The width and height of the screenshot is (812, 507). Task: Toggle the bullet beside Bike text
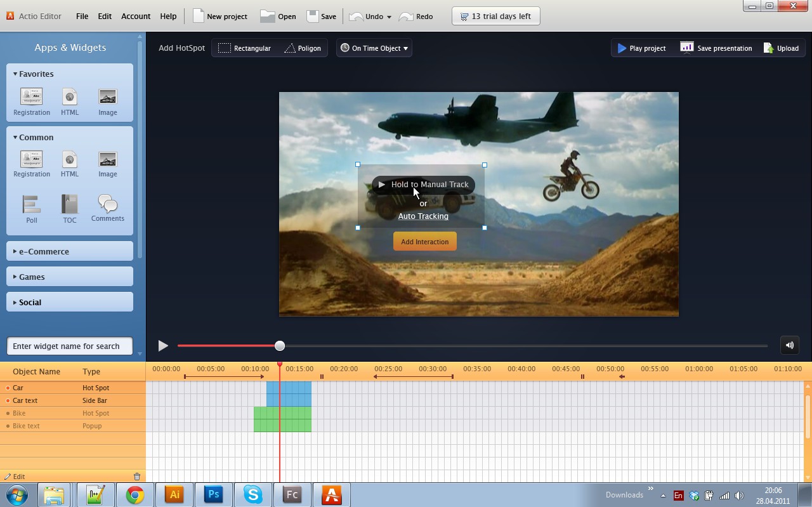(8, 426)
